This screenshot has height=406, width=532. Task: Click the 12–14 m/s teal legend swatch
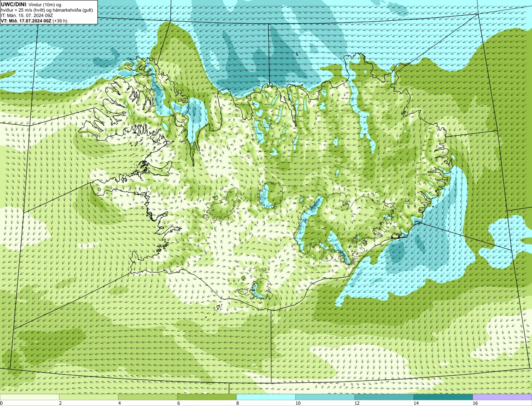click(x=384, y=397)
